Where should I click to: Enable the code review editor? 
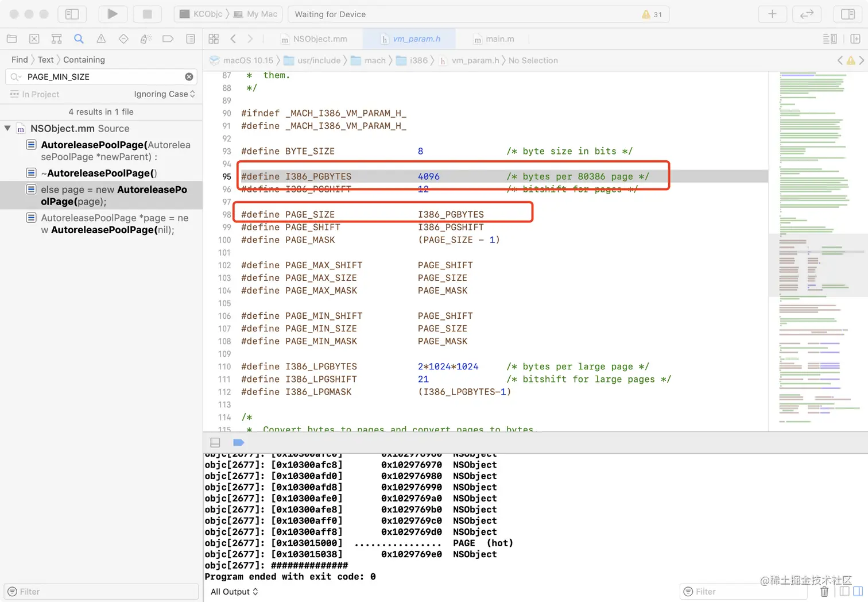807,14
